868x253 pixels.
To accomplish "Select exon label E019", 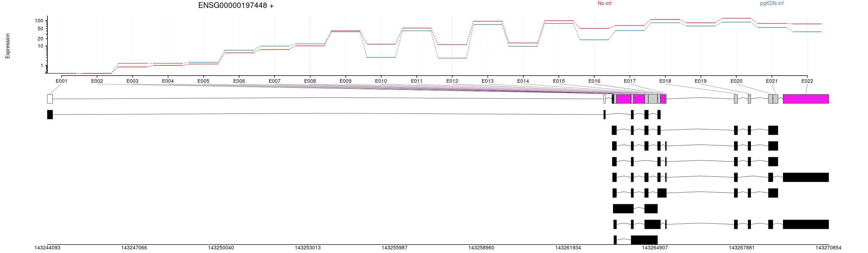I will [701, 81].
